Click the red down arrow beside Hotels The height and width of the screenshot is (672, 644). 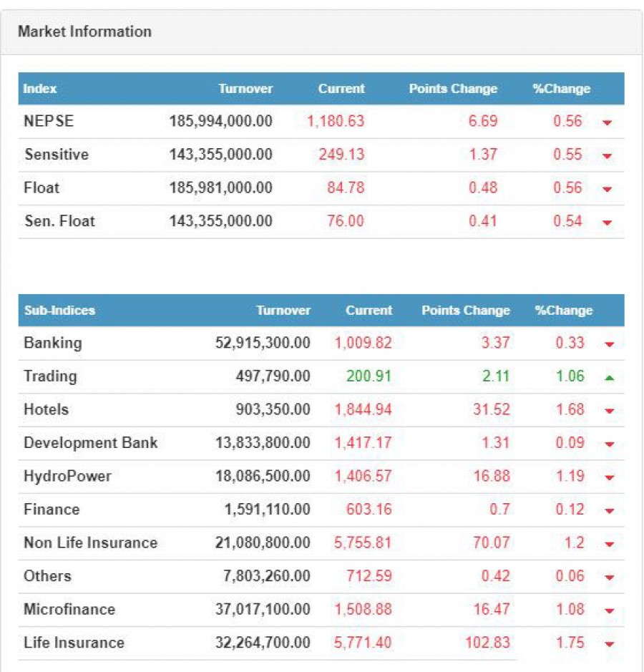(609, 411)
